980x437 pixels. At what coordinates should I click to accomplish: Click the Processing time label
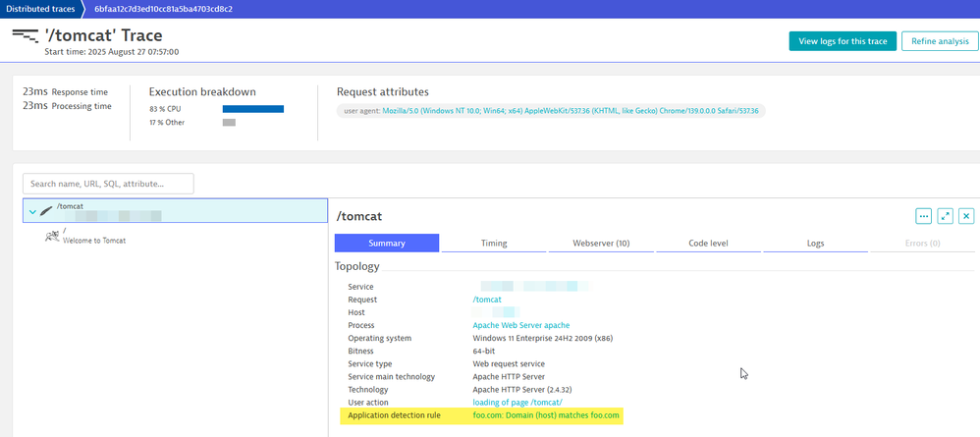(x=82, y=106)
